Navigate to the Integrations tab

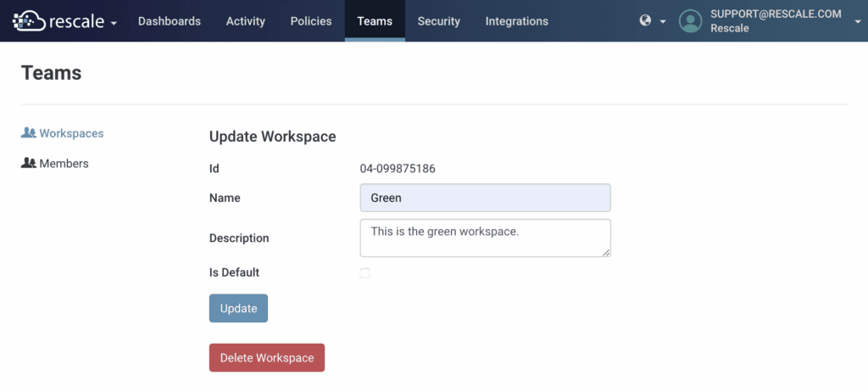(x=516, y=21)
